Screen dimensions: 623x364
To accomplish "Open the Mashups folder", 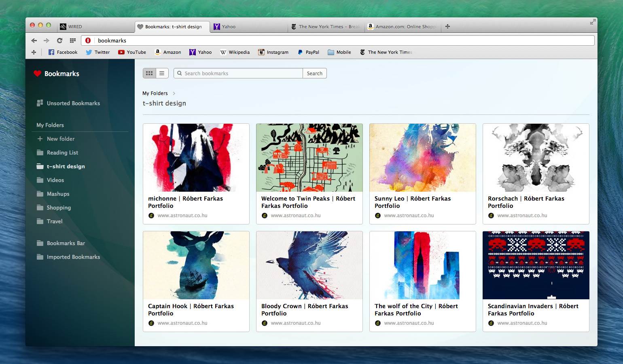I will (x=53, y=194).
